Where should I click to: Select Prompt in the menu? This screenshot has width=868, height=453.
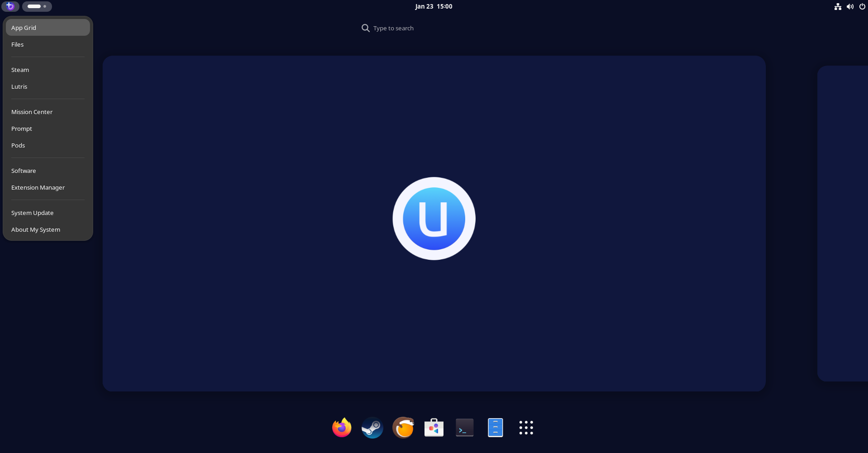click(48, 129)
